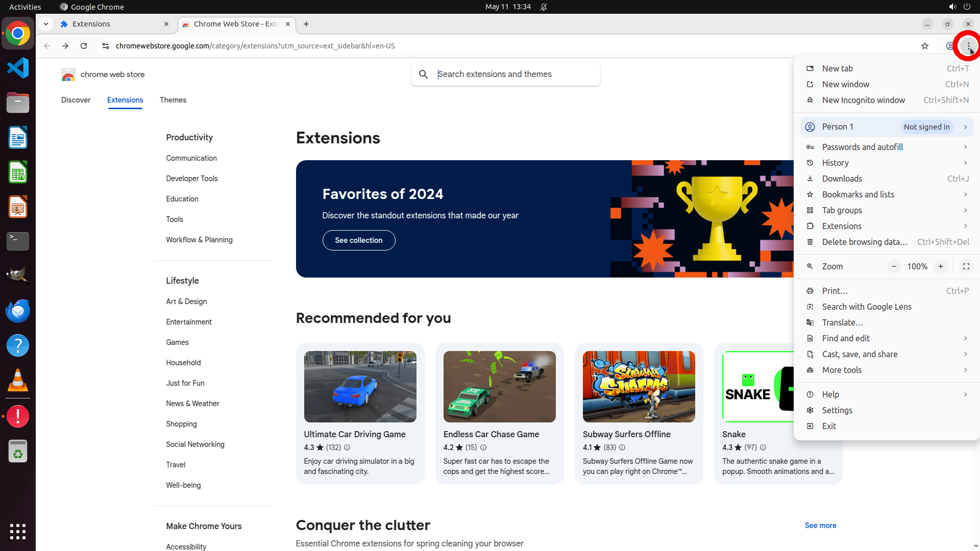Screen dimensions: 980x551
Task: Click the See more link
Action: pos(820,525)
